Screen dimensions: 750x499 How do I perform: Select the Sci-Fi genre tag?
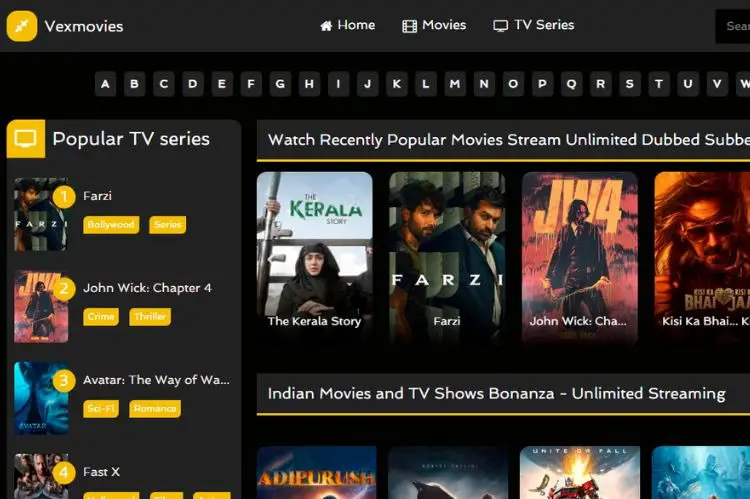(101, 408)
